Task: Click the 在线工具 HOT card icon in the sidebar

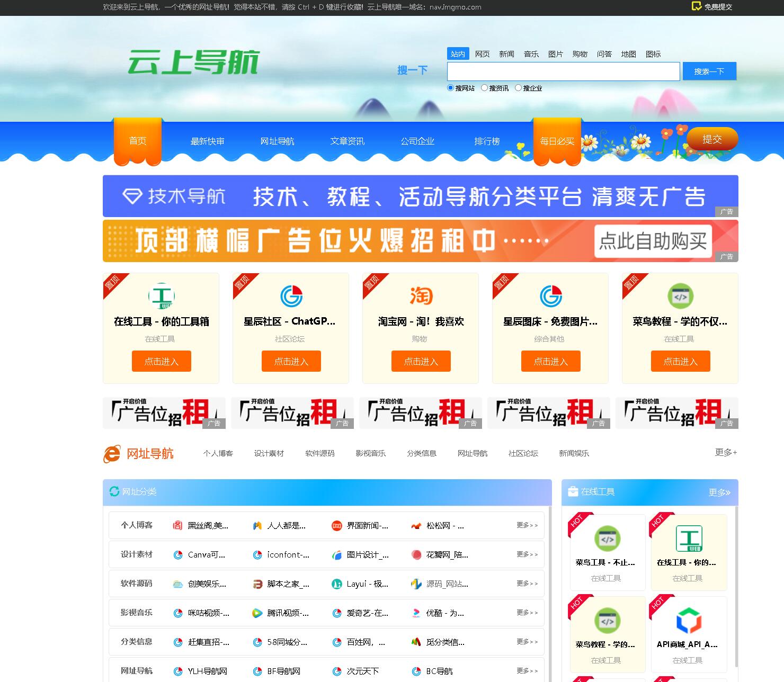Action: point(689,539)
